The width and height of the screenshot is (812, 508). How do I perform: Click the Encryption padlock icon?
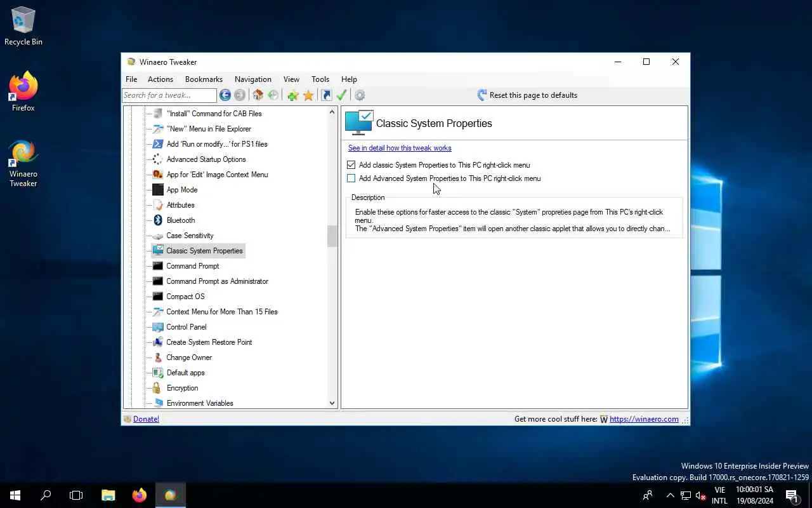click(x=158, y=388)
